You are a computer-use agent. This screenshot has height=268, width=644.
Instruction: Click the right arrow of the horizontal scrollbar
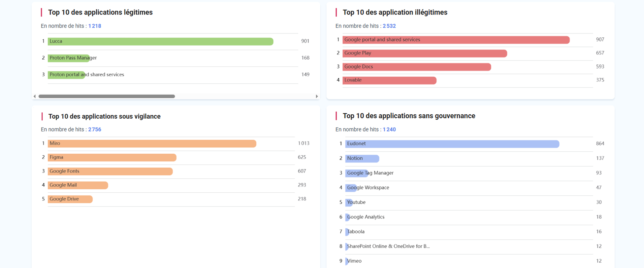[317, 96]
